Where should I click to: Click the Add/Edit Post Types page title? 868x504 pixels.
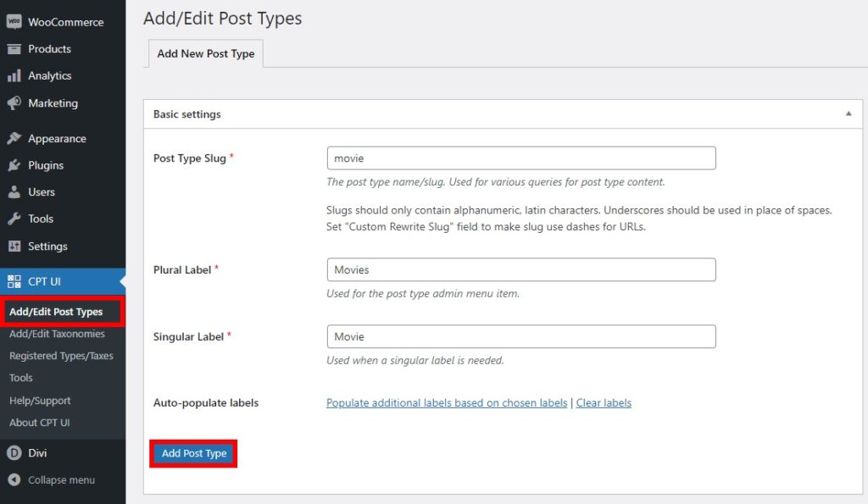point(223,19)
